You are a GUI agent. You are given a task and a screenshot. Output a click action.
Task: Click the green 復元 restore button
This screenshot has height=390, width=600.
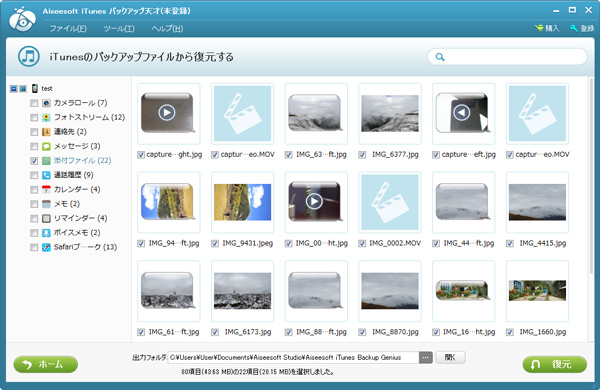pos(554,364)
